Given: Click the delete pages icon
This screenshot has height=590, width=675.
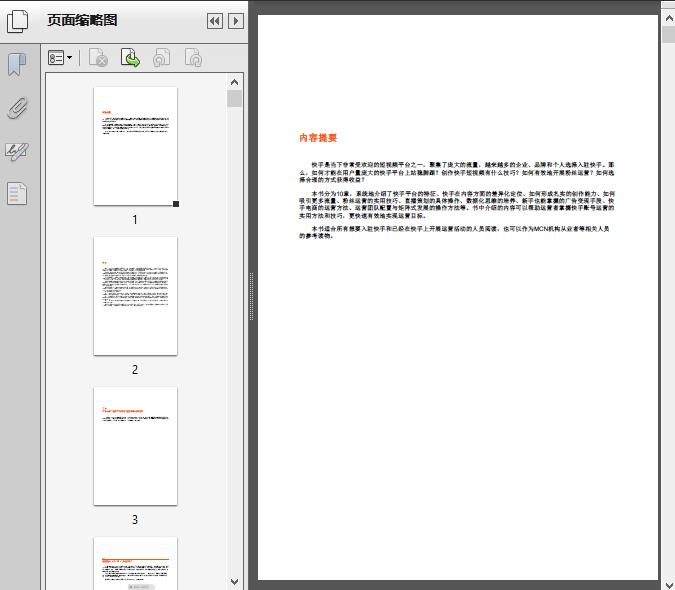Looking at the screenshot, I should [98, 58].
